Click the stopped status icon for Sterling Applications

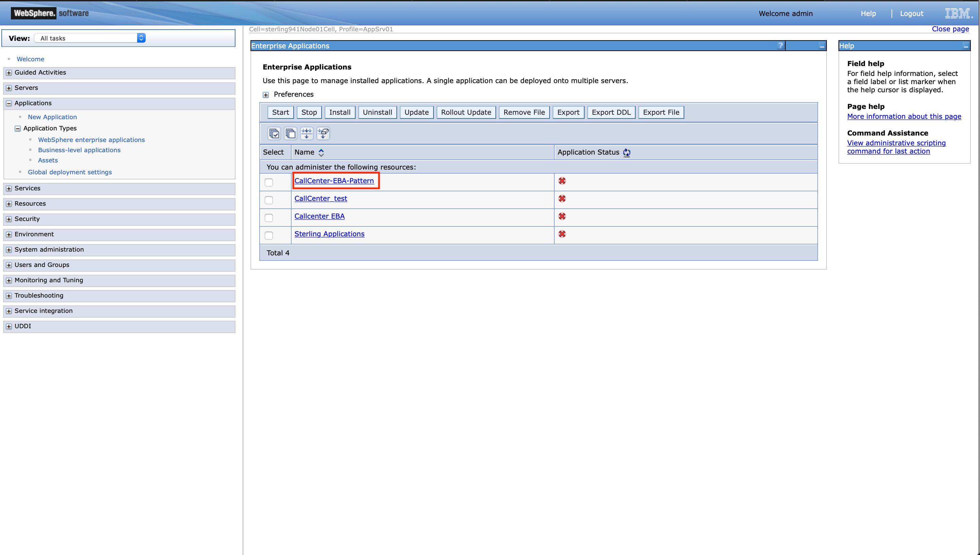[x=562, y=234]
